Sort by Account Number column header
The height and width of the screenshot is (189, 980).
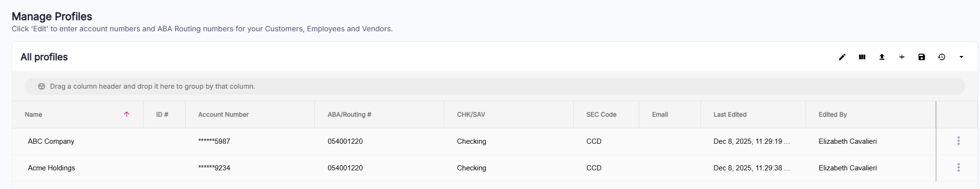click(x=223, y=114)
